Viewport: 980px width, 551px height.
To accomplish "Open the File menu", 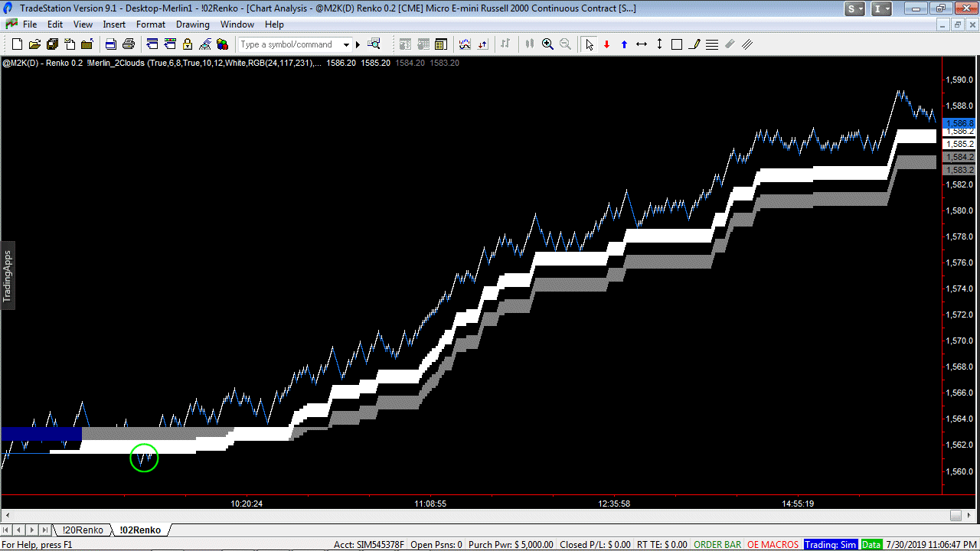I will (30, 24).
